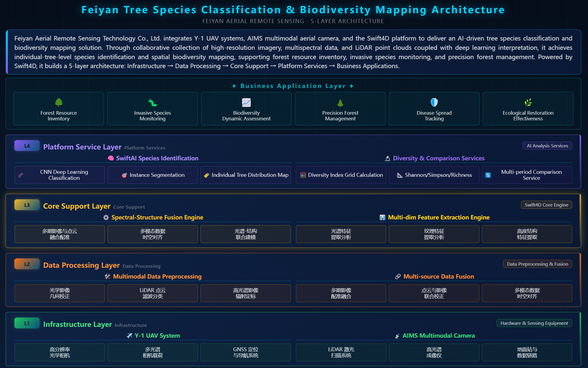The image size is (588, 368).
Task: Select the DNA icon in CNN Deep Learning card
Action: 21,175
